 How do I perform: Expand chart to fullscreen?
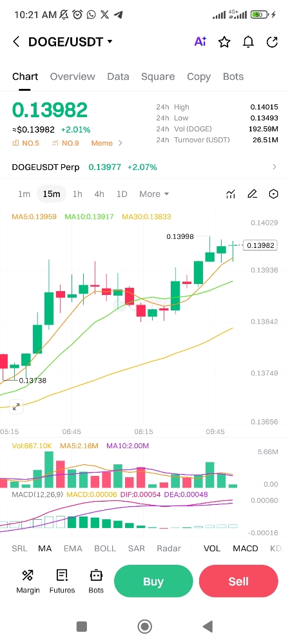point(16,406)
